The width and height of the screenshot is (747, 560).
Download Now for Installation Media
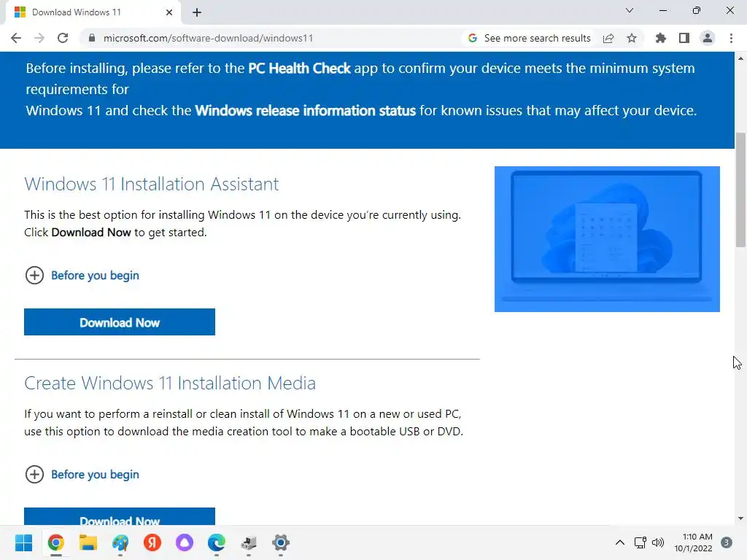pyautogui.click(x=120, y=517)
